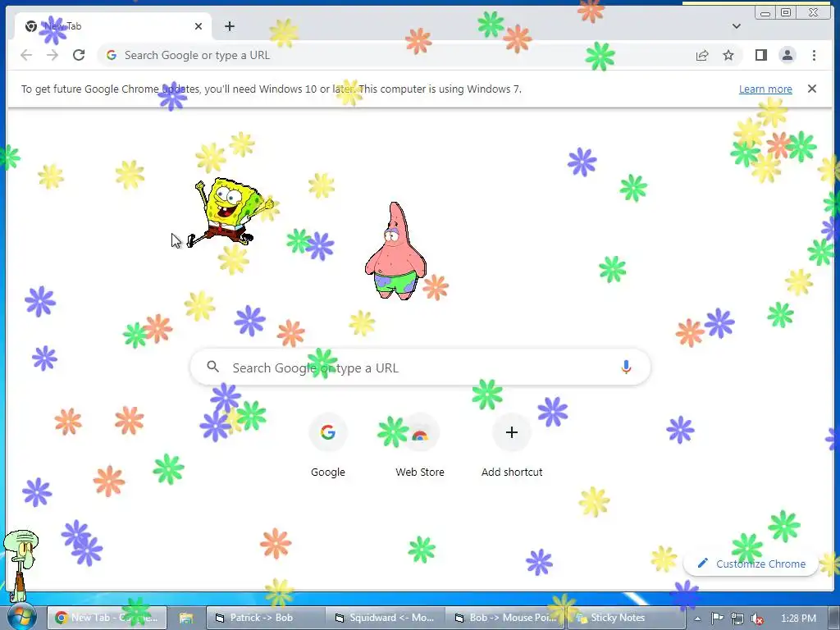Reload the current page
The width and height of the screenshot is (840, 630).
click(x=79, y=55)
